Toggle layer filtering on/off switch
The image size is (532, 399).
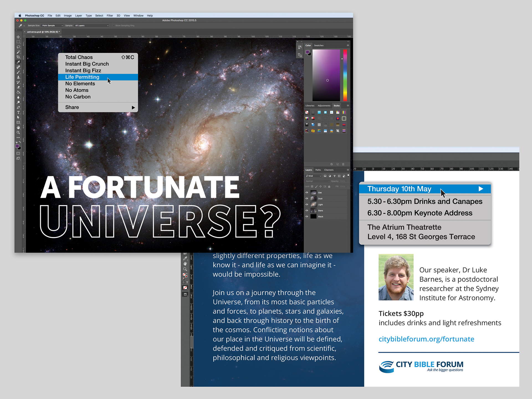(x=348, y=175)
